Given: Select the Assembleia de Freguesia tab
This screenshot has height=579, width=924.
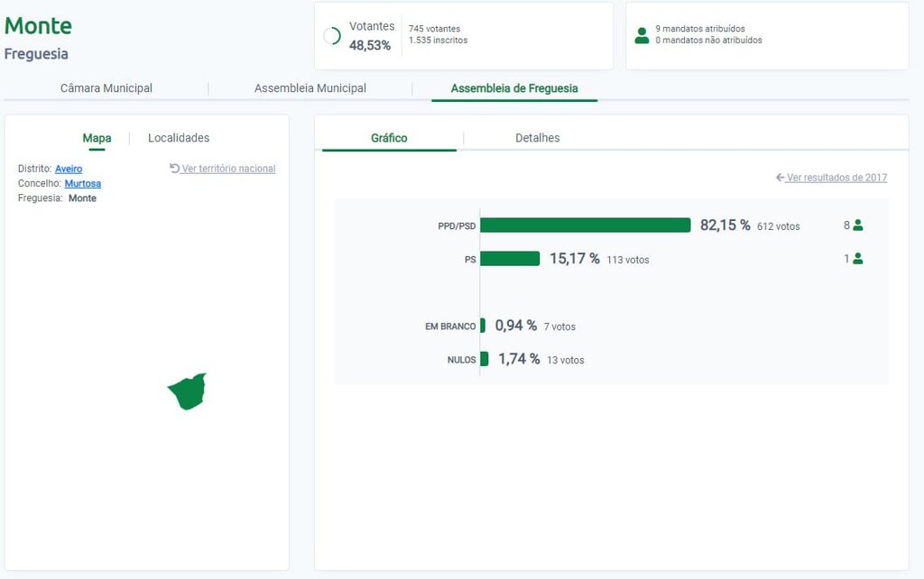Looking at the screenshot, I should point(514,88).
